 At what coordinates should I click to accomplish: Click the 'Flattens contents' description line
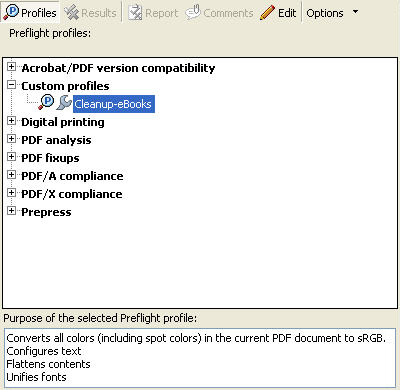pyautogui.click(x=48, y=364)
